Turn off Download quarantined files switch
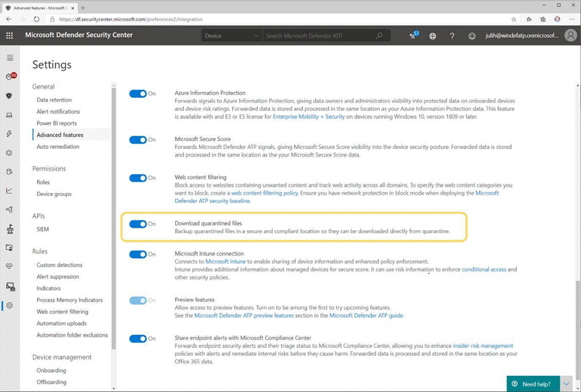 138,224
